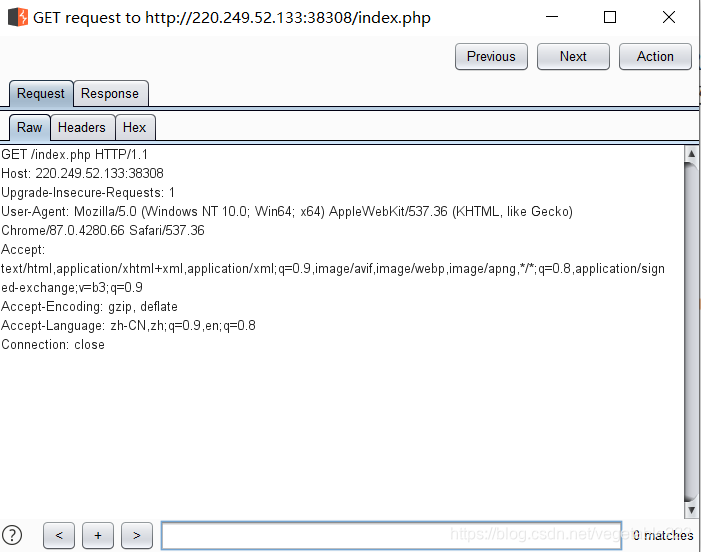Click the vertical scrollbar track
Image resolution: width=701 pixels, height=552 pixels.
tap(691, 332)
